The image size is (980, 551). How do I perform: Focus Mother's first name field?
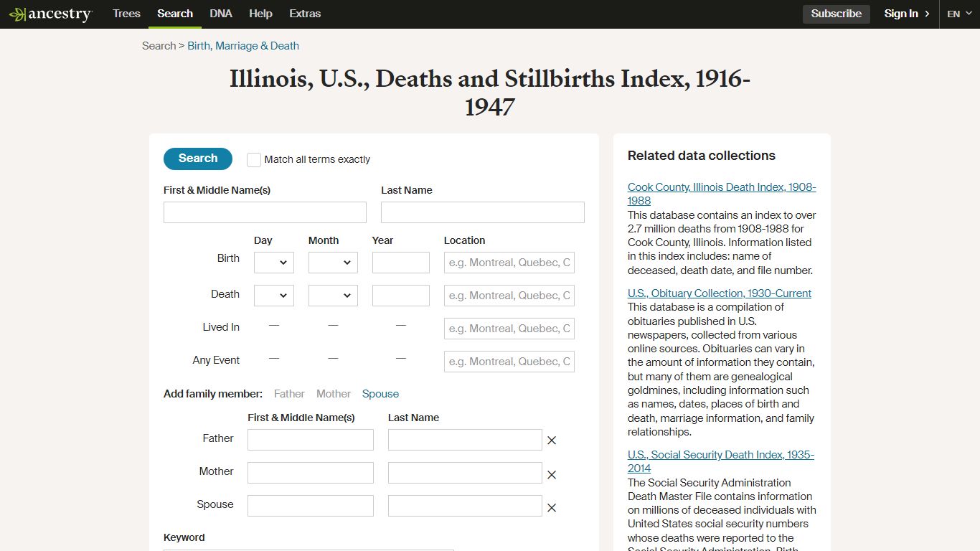(311, 473)
